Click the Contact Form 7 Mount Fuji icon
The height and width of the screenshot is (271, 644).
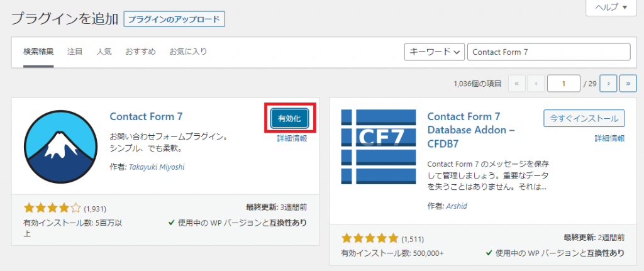61,147
